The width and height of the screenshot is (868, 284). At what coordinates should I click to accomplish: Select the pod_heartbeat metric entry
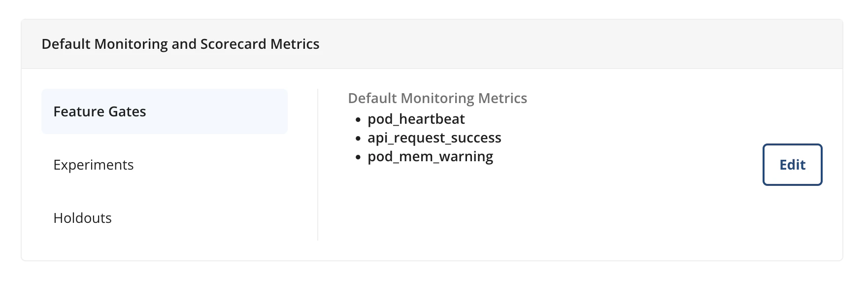point(416,119)
